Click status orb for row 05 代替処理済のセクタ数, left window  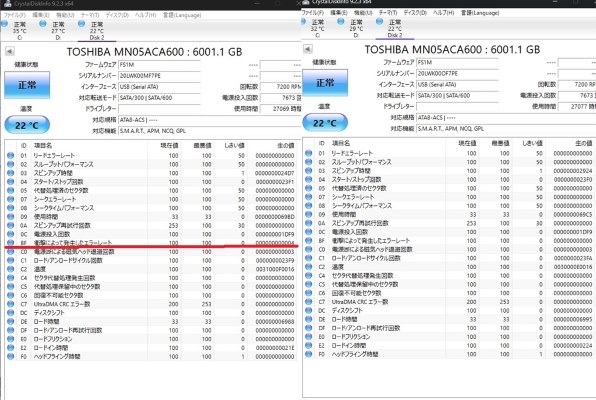(x=11, y=190)
